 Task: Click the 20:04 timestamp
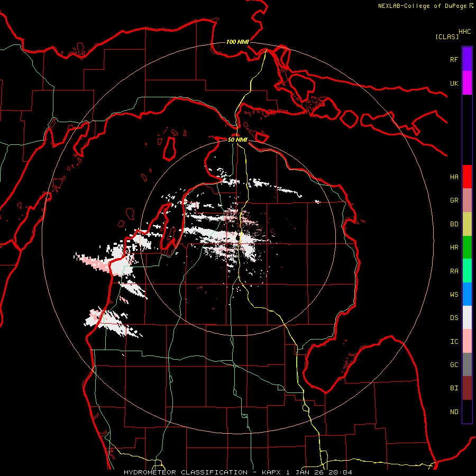[342, 472]
